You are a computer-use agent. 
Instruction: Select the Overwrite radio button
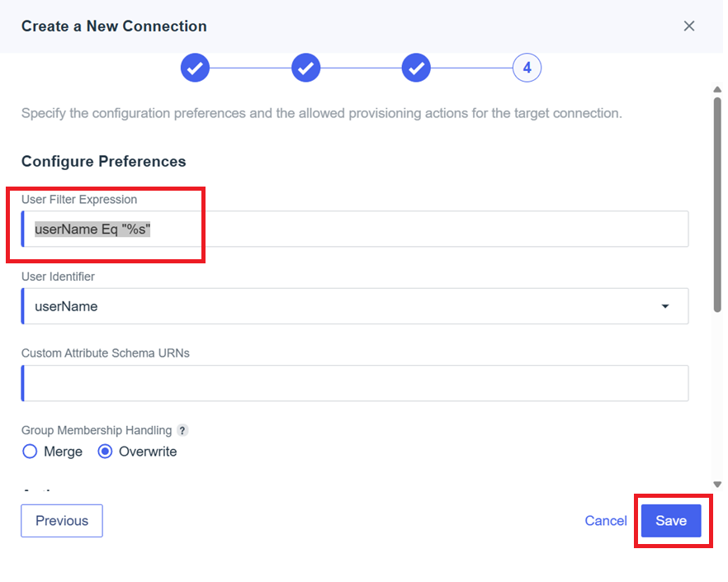[x=106, y=451]
